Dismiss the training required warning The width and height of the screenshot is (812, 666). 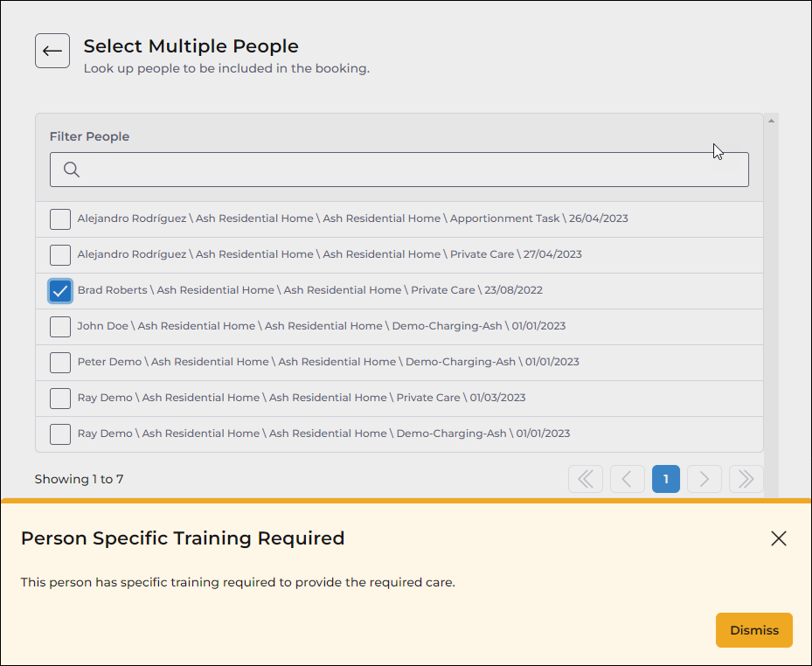point(754,630)
